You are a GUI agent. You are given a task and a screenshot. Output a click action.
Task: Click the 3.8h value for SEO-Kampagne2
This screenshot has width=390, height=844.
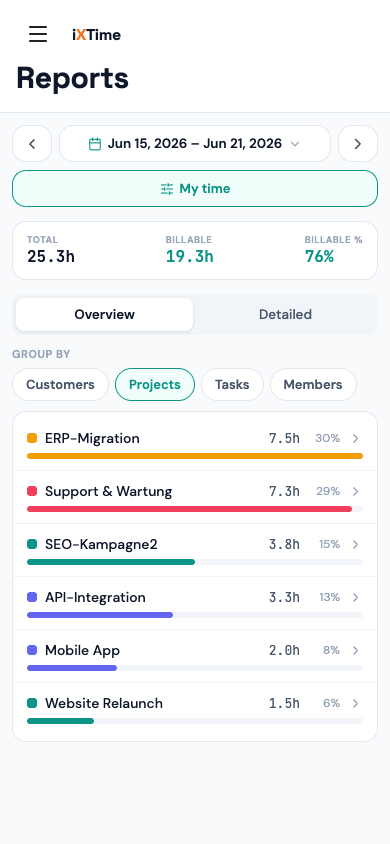tap(284, 545)
